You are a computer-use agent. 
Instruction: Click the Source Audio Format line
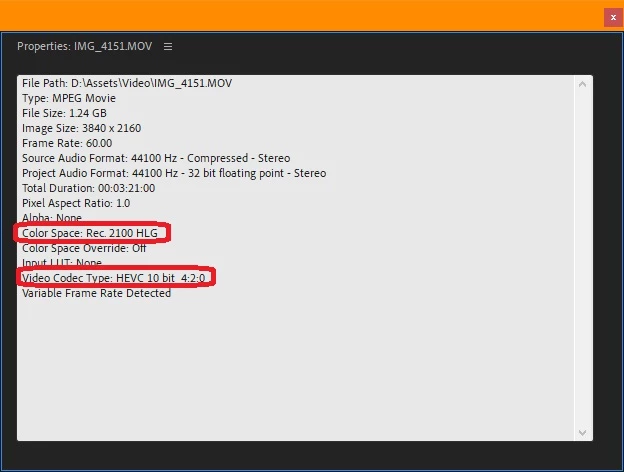(156, 158)
